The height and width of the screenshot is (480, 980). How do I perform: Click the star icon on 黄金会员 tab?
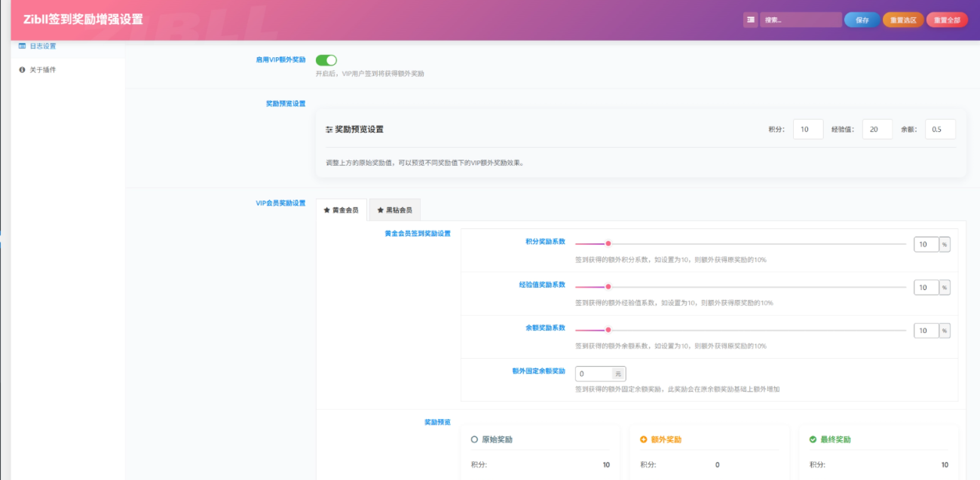(326, 210)
